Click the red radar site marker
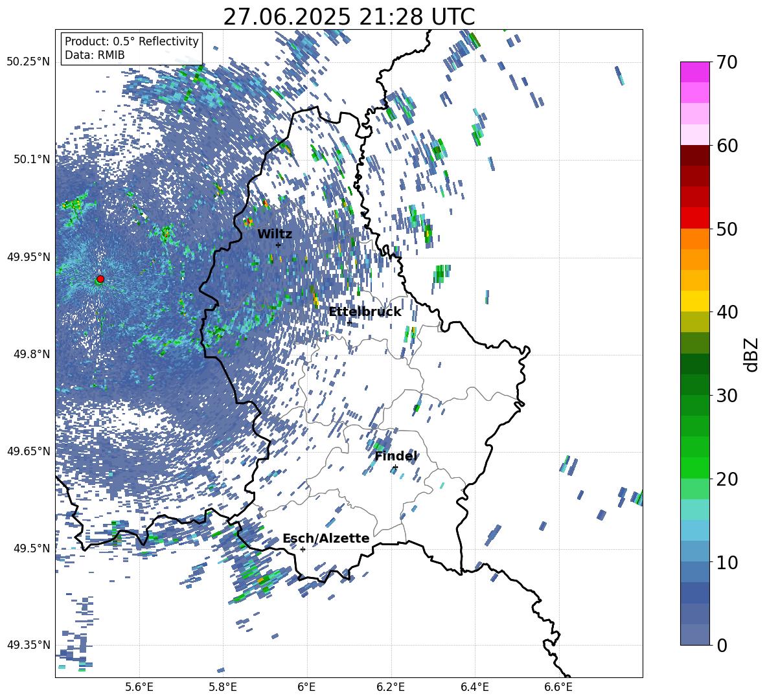 pos(100,279)
